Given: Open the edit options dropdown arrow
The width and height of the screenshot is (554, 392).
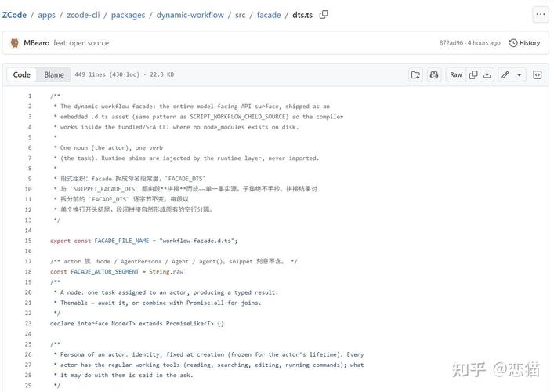Looking at the screenshot, I should pyautogui.click(x=519, y=74).
